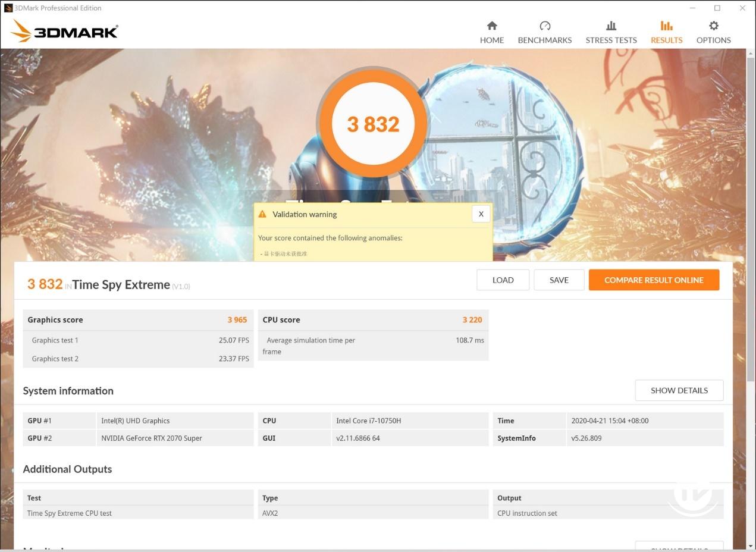Click COMPARE RESULT ONLINE
The image size is (756, 552).
point(653,280)
